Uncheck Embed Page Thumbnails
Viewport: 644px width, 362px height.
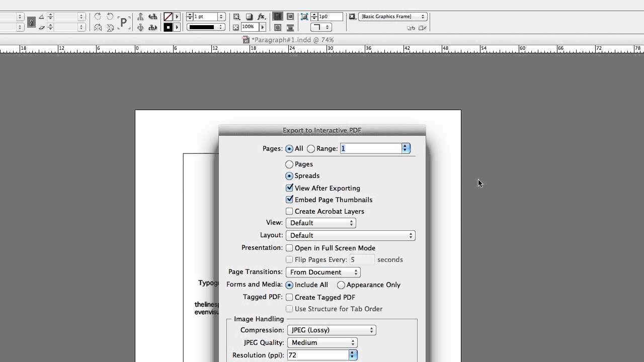tap(289, 200)
